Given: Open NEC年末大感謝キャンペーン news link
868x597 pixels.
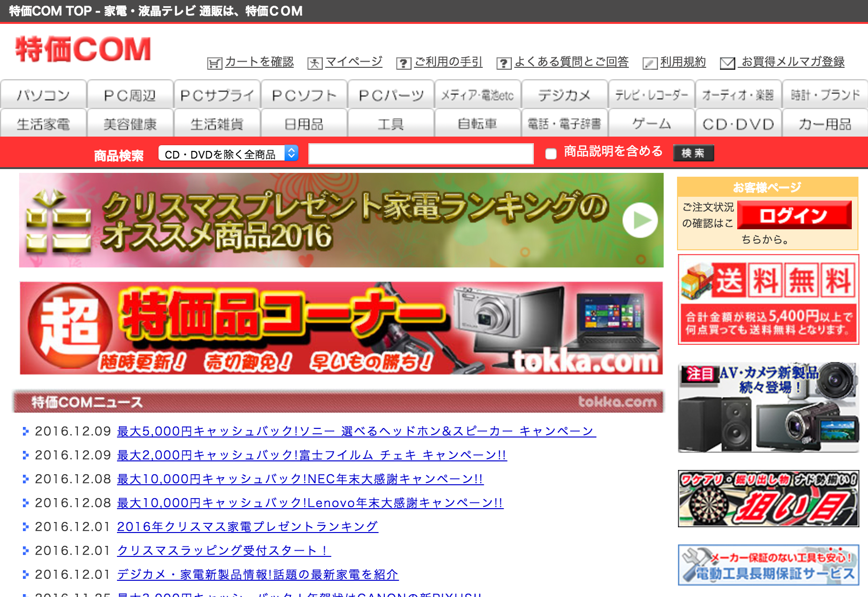Looking at the screenshot, I should pyautogui.click(x=300, y=479).
